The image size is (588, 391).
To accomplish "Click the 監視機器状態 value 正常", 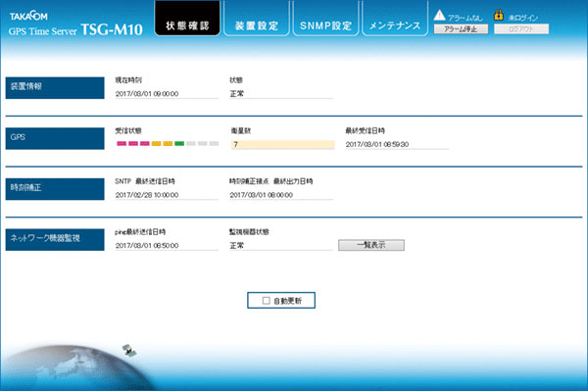I will click(236, 246).
